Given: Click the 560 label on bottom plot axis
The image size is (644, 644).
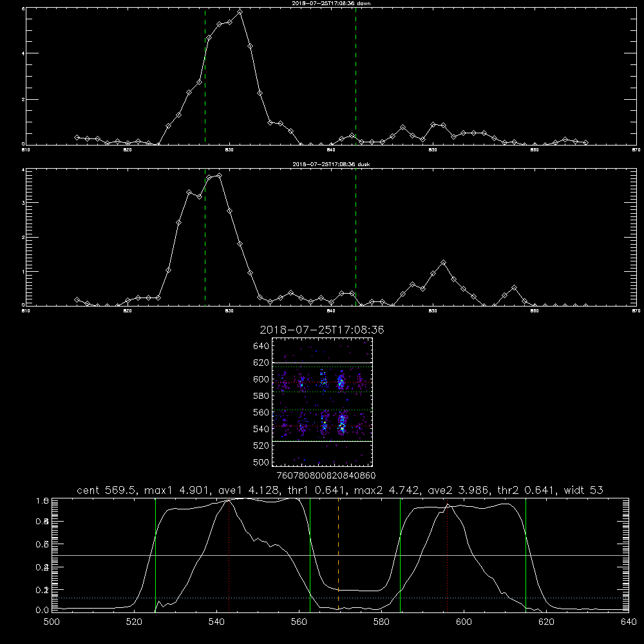Looking at the screenshot, I should point(299,622).
